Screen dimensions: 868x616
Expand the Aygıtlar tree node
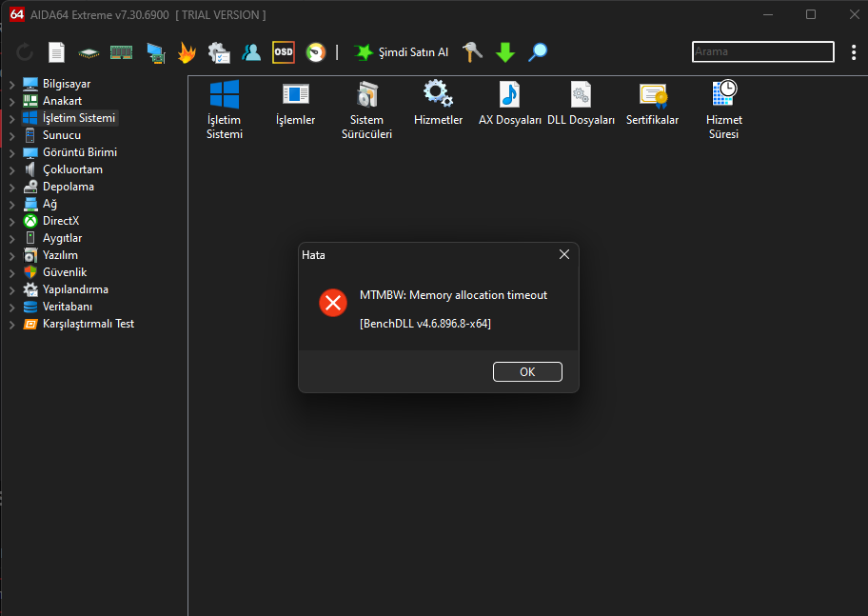click(12, 239)
